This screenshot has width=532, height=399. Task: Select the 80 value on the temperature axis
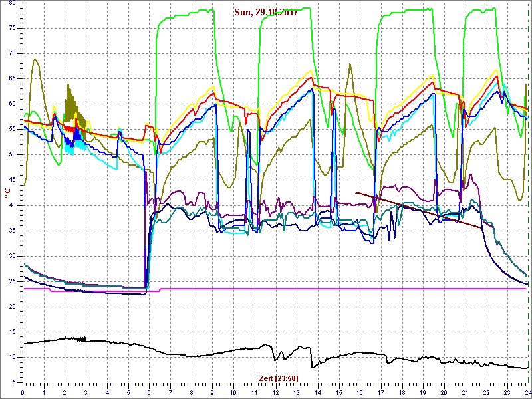tap(13, 3)
